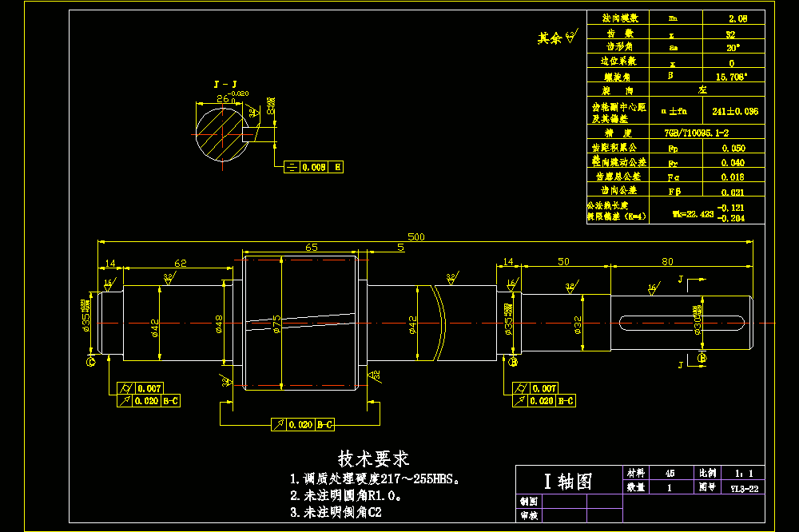Select note '3.未注明倒角C2'
The height and width of the screenshot is (532, 799).
point(336,512)
